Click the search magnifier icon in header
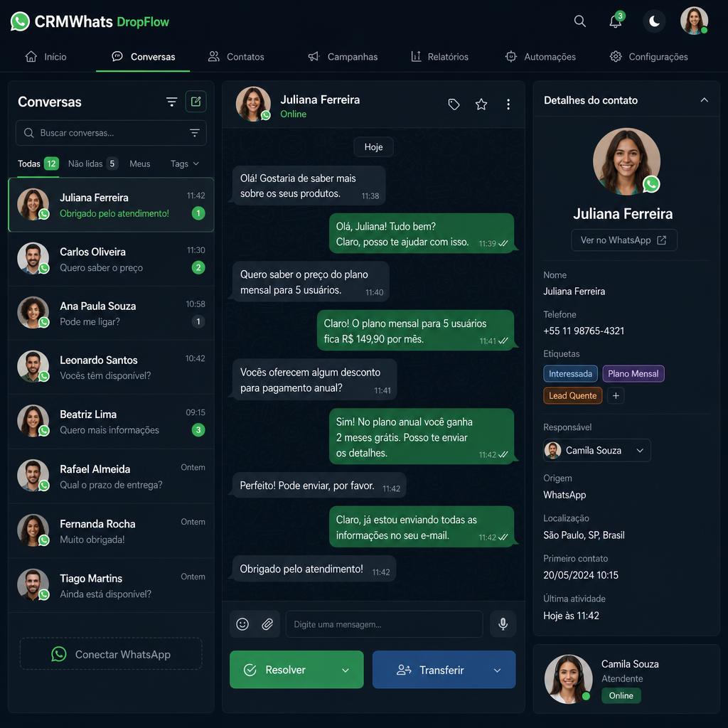Image resolution: width=728 pixels, height=728 pixels. point(579,21)
